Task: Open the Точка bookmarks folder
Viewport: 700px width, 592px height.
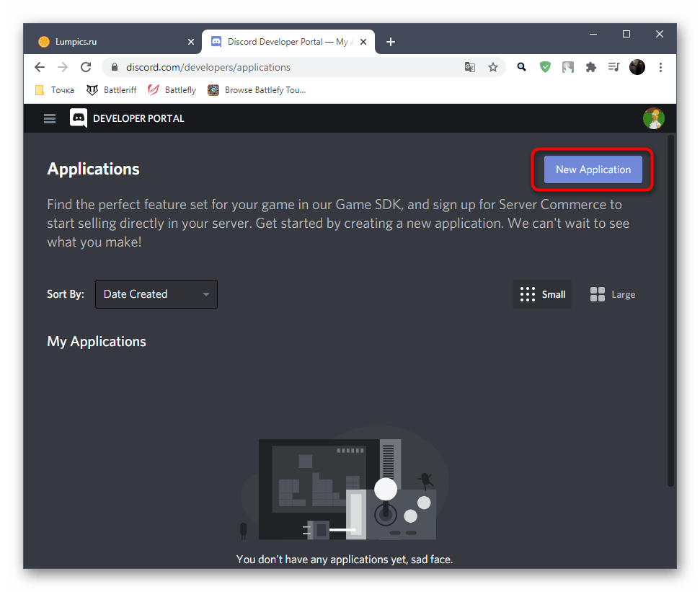Action: click(x=55, y=90)
